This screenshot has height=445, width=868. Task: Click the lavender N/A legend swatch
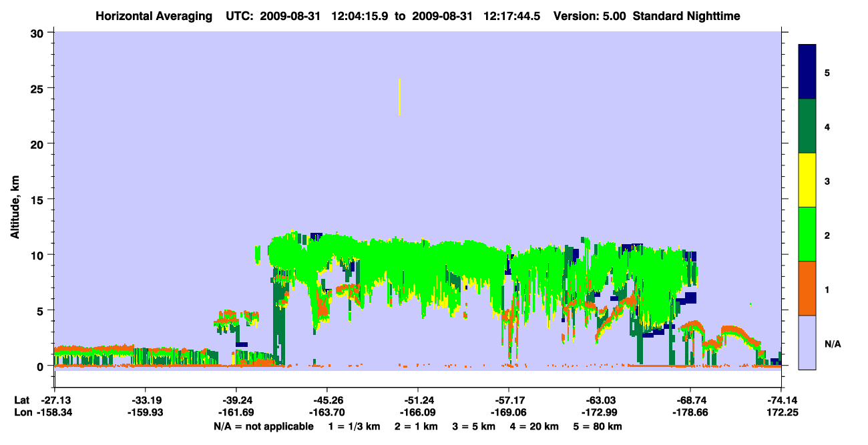pyautogui.click(x=807, y=342)
